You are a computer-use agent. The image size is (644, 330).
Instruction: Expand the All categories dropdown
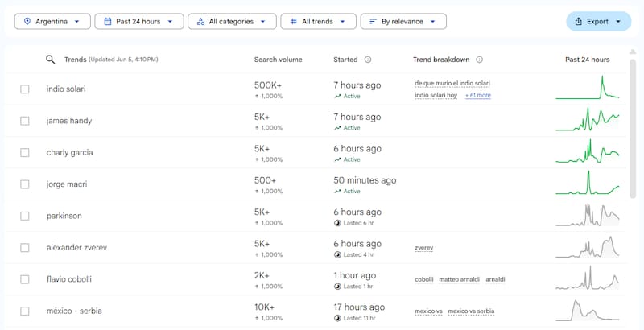(232, 22)
